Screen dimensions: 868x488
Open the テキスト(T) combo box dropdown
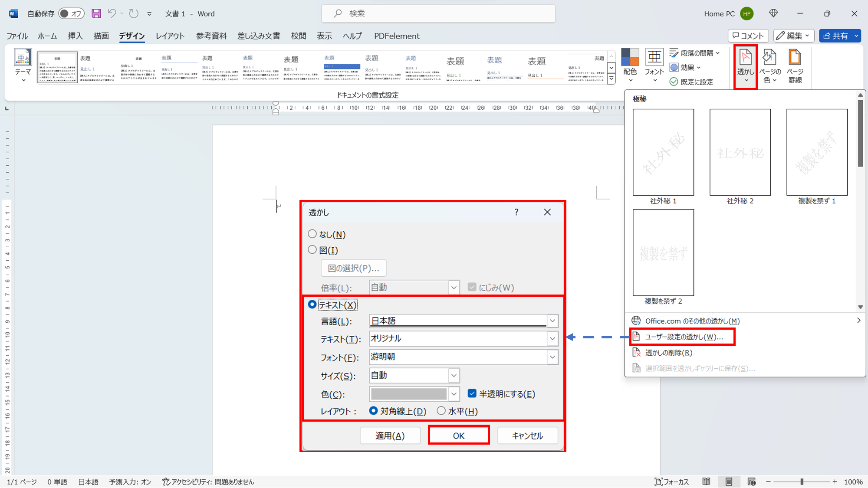click(552, 338)
